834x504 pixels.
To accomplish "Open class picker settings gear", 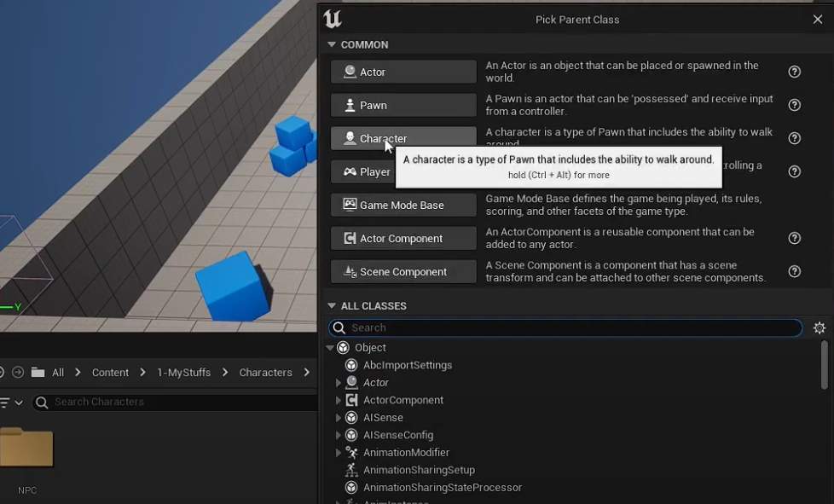I will 820,327.
